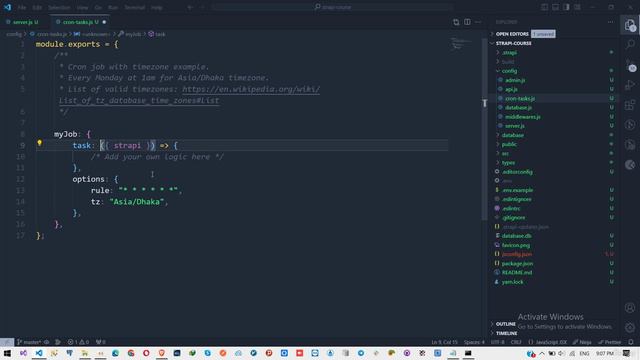Viewport: 640px width, 360px height.
Task: Click the Windows Start button
Action: click(x=7, y=353)
